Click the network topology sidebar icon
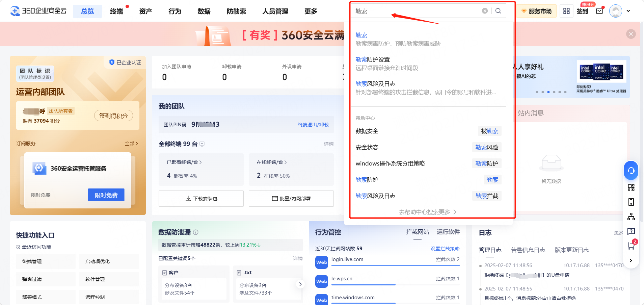This screenshot has width=644, height=305. coord(631,217)
